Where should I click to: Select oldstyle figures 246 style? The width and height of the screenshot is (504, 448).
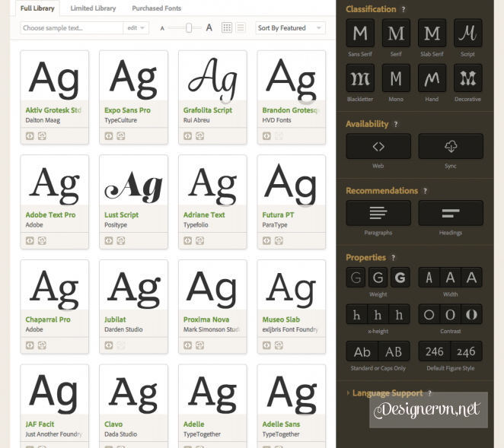tap(467, 351)
